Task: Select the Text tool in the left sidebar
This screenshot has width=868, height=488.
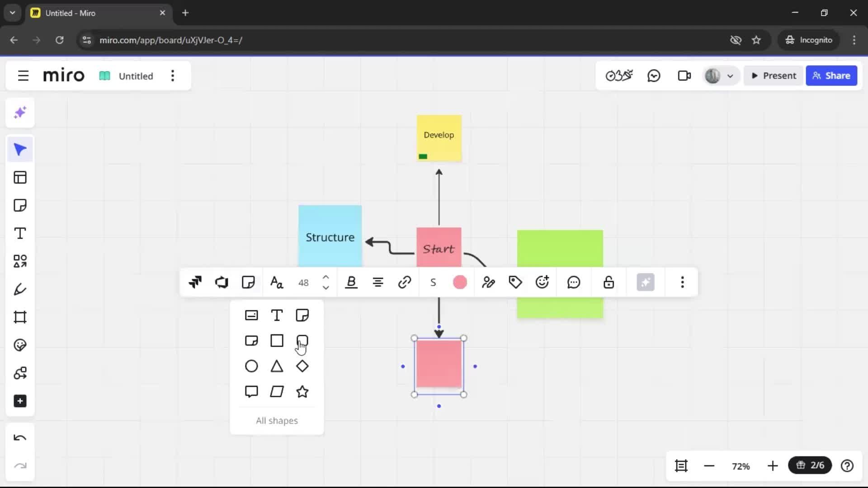Action: pyautogui.click(x=20, y=234)
